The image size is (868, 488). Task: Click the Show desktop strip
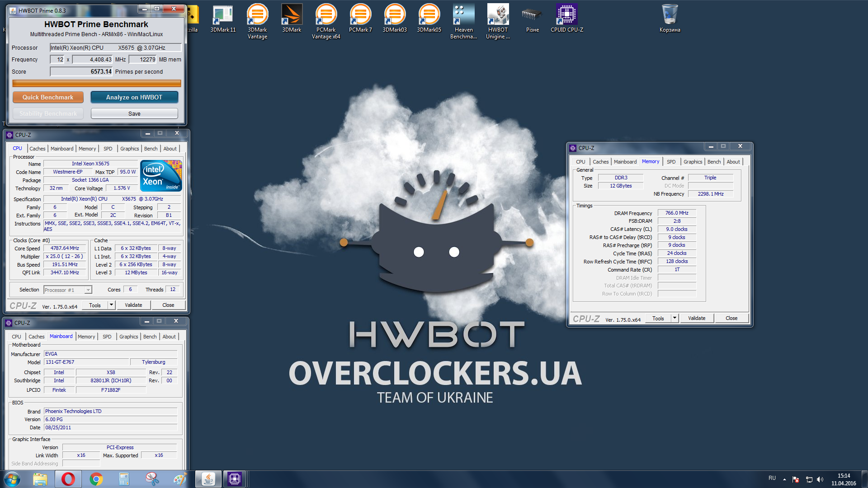tap(864, 479)
